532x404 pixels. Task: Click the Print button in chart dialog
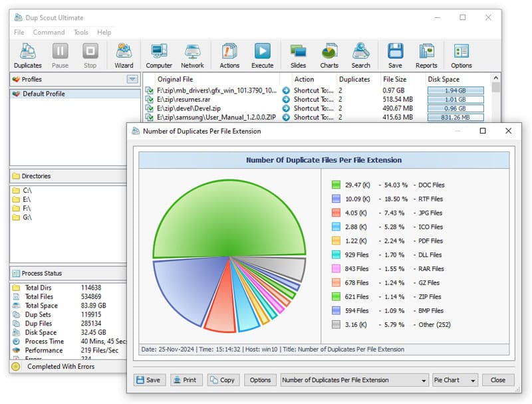click(x=186, y=380)
